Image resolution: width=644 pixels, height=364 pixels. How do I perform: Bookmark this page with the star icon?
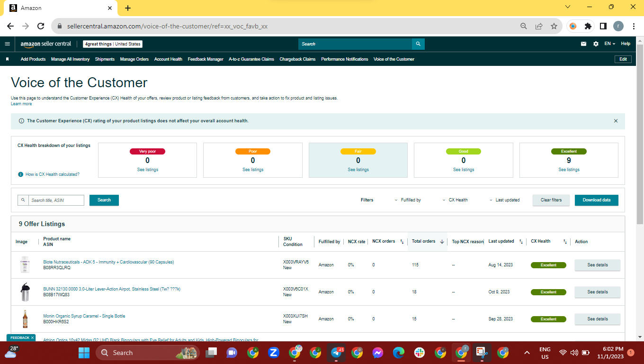coord(554,26)
